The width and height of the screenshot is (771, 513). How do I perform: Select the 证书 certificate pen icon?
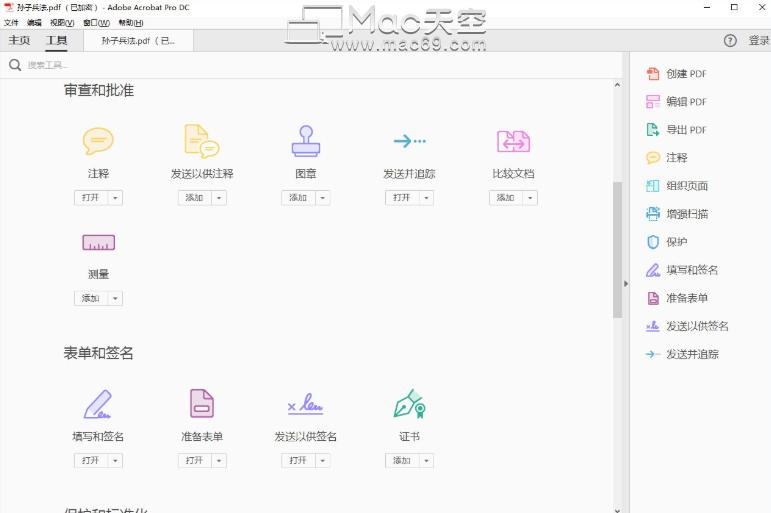pos(409,404)
